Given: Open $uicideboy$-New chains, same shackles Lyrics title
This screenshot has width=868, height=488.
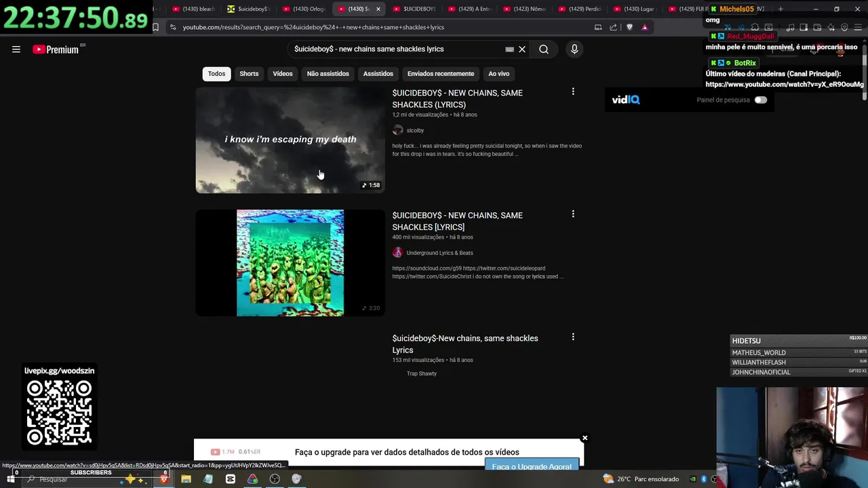Looking at the screenshot, I should click(465, 344).
